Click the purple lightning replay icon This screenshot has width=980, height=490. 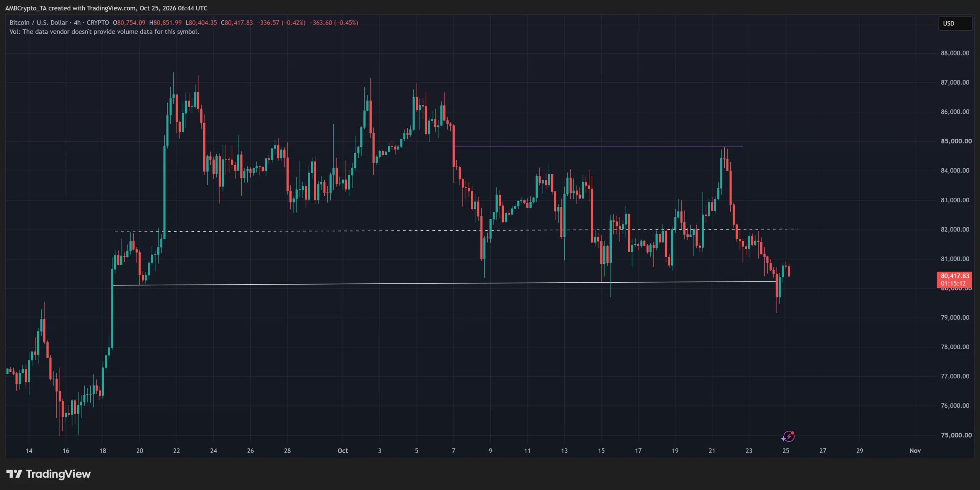click(x=788, y=436)
